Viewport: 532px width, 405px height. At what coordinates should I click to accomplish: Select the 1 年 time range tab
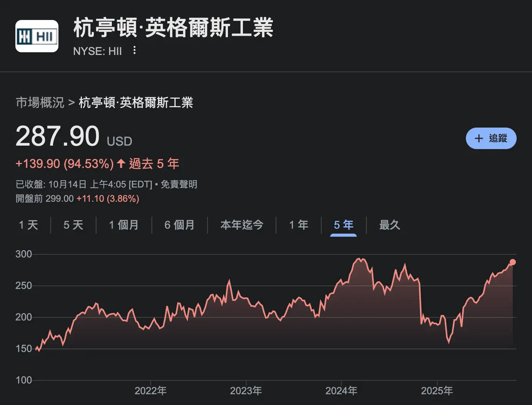click(299, 225)
